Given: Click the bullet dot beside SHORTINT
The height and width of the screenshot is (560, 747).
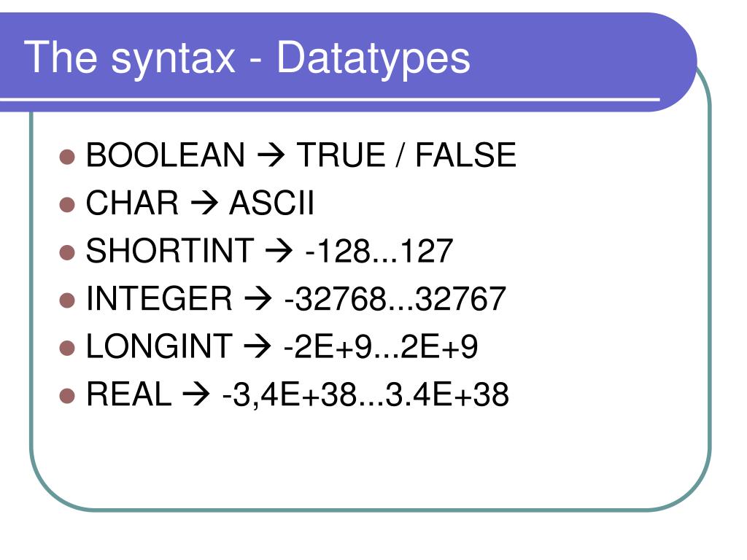Looking at the screenshot, I should click(67, 252).
